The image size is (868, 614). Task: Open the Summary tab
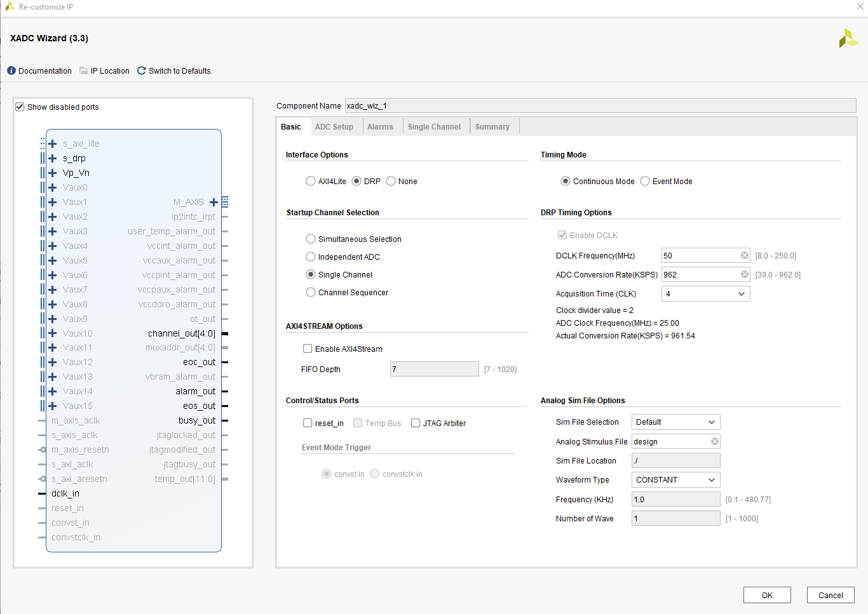pyautogui.click(x=492, y=127)
